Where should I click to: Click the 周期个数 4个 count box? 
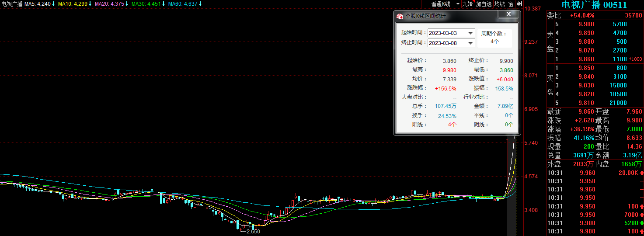[x=494, y=38]
